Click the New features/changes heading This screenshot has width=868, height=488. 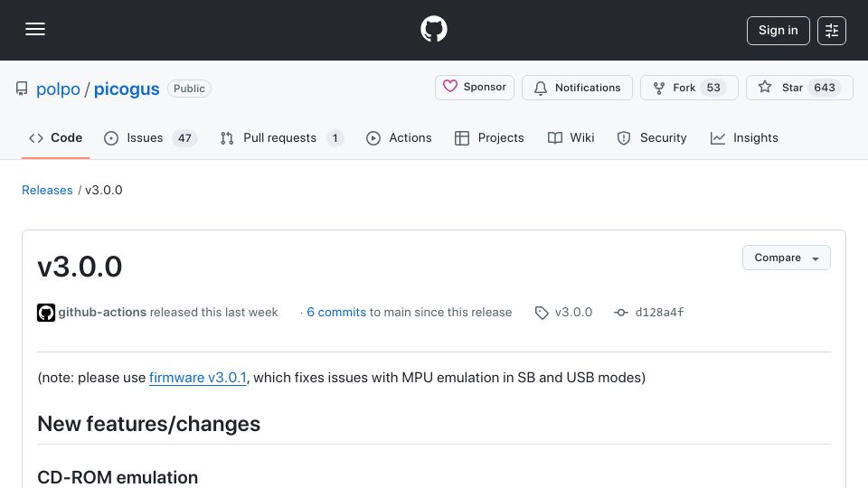point(148,424)
